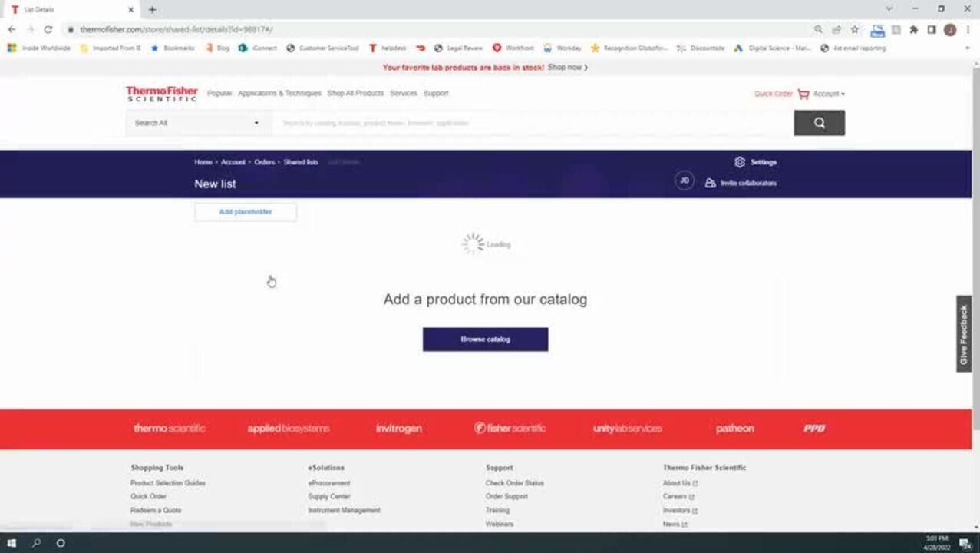Viewport: 980px width, 553px height.
Task: Open the shopping cart icon
Action: click(803, 94)
